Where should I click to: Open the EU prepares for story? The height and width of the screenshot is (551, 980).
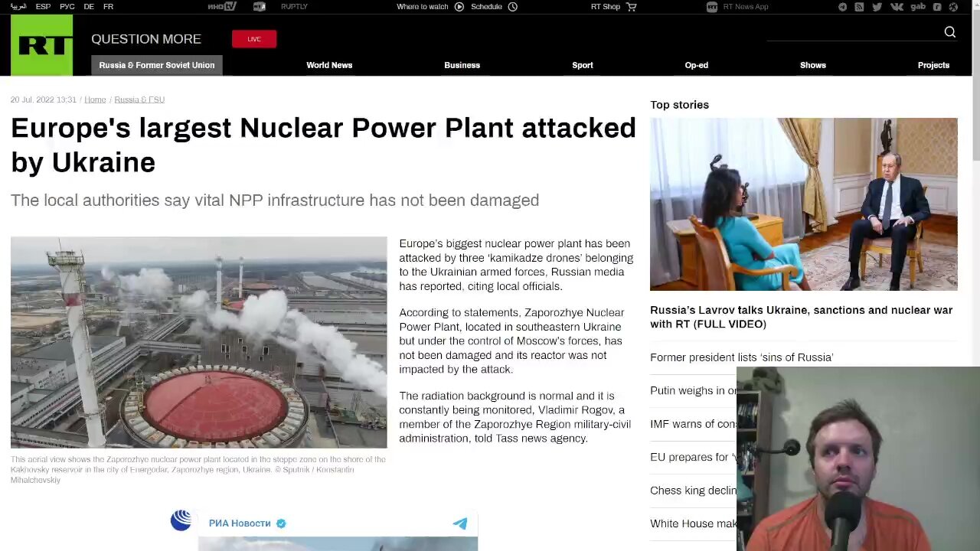[x=693, y=457]
